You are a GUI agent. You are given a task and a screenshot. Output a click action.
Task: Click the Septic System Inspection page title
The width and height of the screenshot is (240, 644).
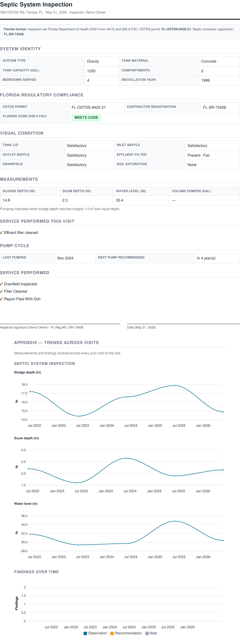[x=36, y=5]
